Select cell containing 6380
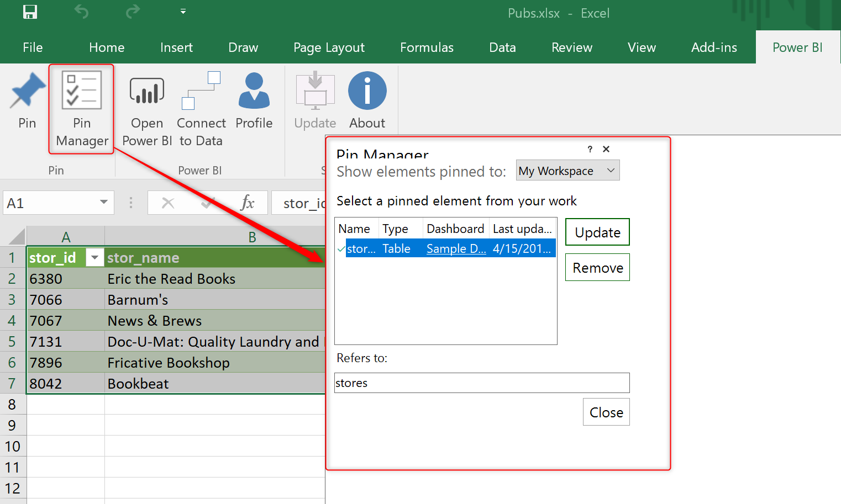Screen dimensions: 841x504 [x=66, y=279]
